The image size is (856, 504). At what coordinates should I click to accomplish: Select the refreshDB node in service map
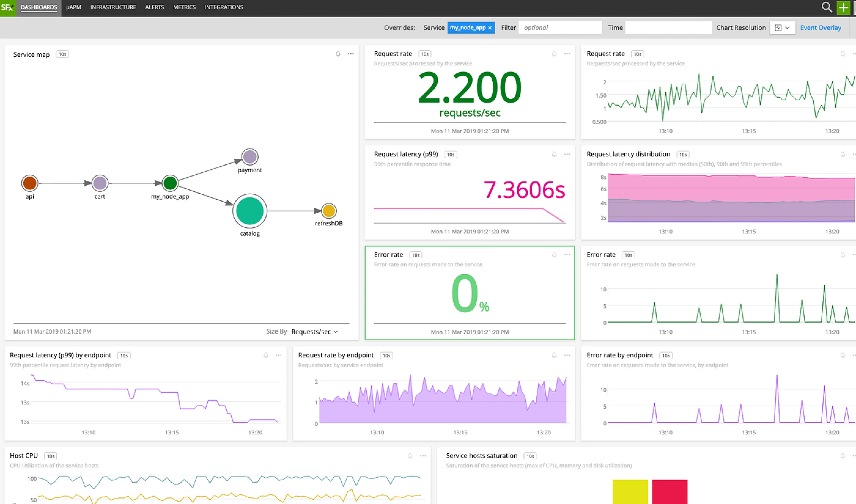329,211
